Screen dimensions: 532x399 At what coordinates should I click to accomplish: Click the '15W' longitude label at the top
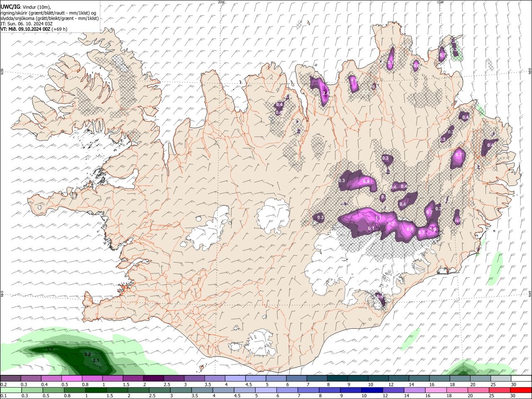click(x=440, y=2)
